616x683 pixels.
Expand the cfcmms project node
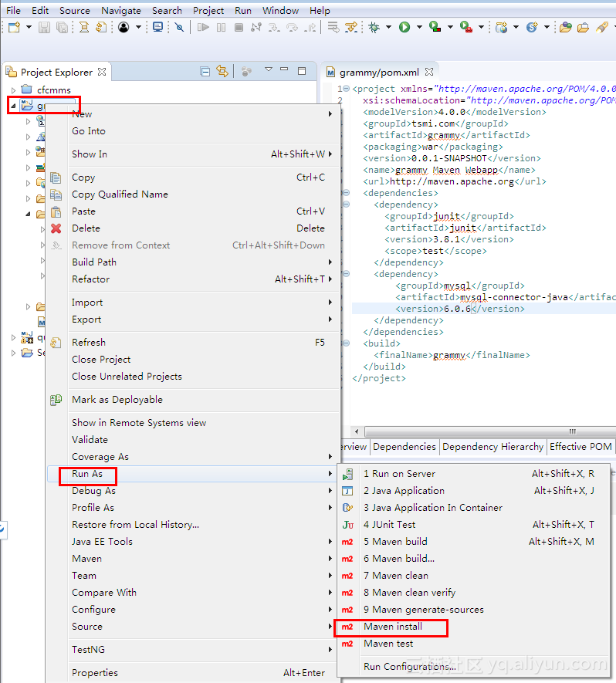[13, 90]
